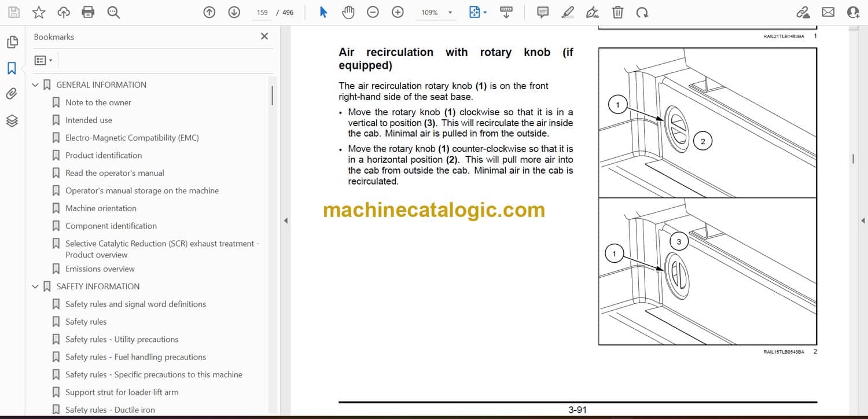This screenshot has width=868, height=419.
Task: Click the cloud upload icon
Action: click(x=64, y=12)
